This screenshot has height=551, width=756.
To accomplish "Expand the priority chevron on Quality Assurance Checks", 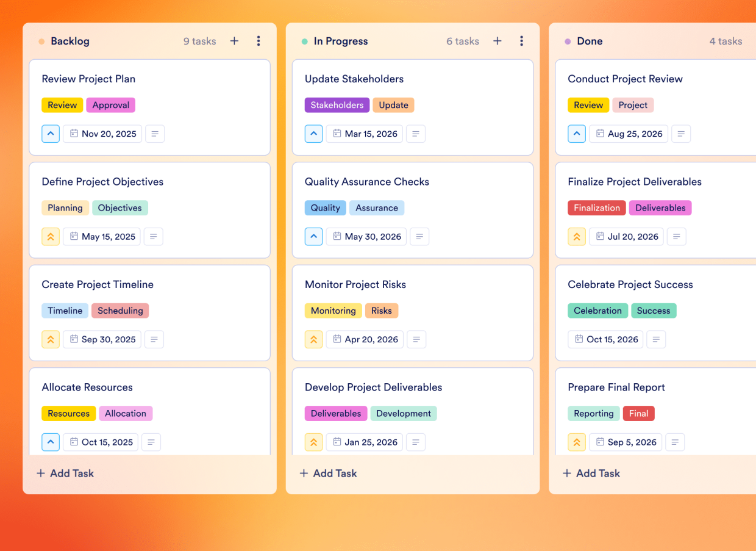I will [313, 236].
